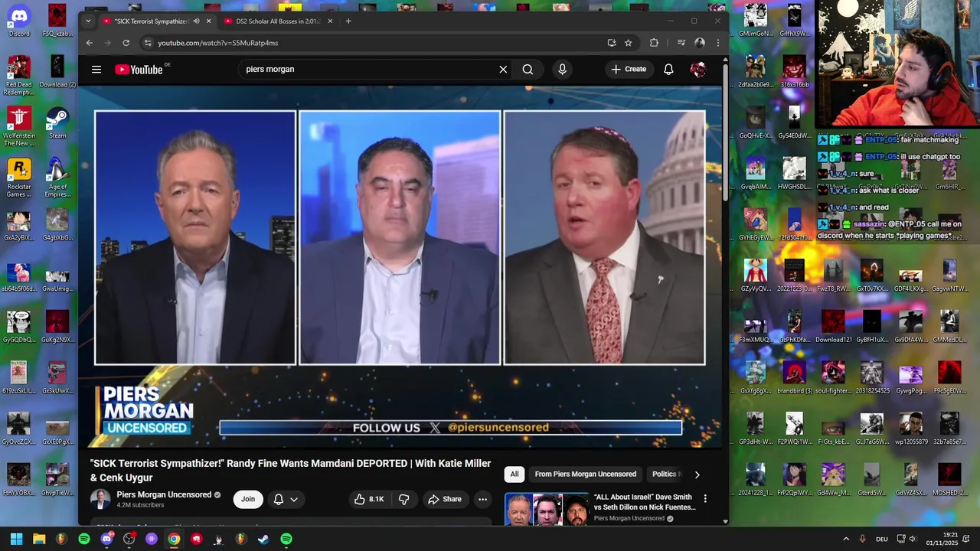Viewport: 980px width, 551px height.
Task: Click the Create button
Action: click(x=629, y=70)
